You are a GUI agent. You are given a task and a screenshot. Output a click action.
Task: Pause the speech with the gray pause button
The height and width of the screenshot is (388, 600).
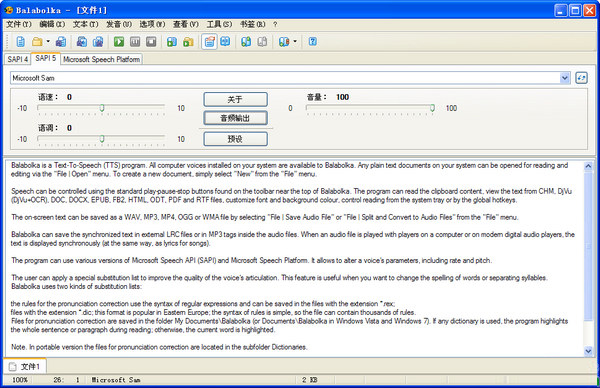pyautogui.click(x=135, y=41)
